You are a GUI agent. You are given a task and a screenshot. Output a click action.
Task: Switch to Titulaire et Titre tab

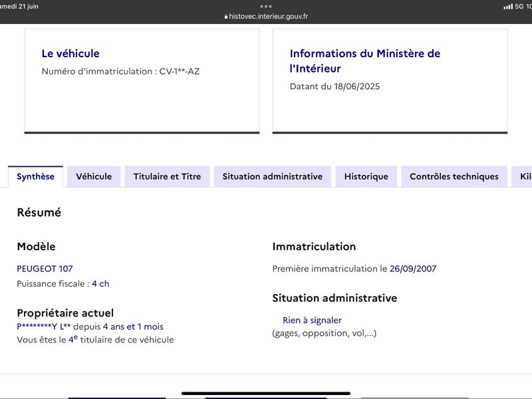click(167, 176)
